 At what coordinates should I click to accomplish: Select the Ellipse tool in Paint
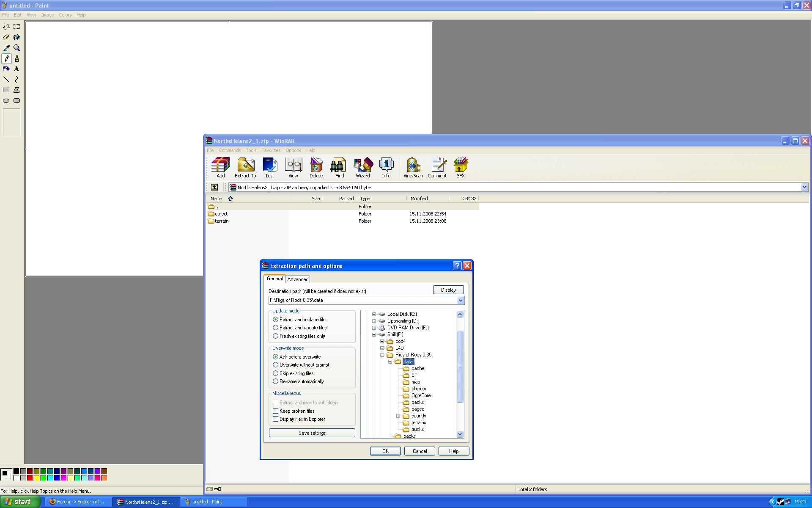(x=6, y=101)
